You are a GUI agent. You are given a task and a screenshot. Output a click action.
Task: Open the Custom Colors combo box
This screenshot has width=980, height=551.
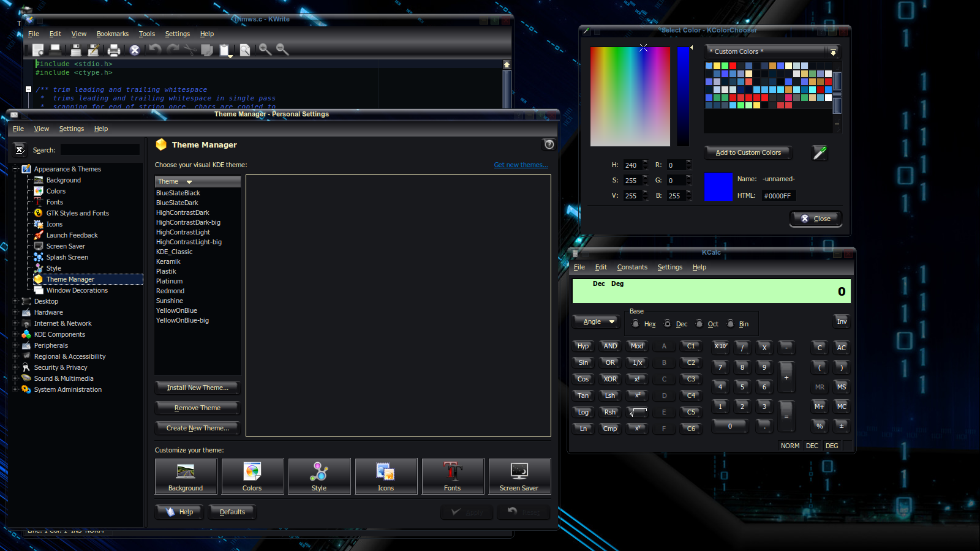click(772, 51)
